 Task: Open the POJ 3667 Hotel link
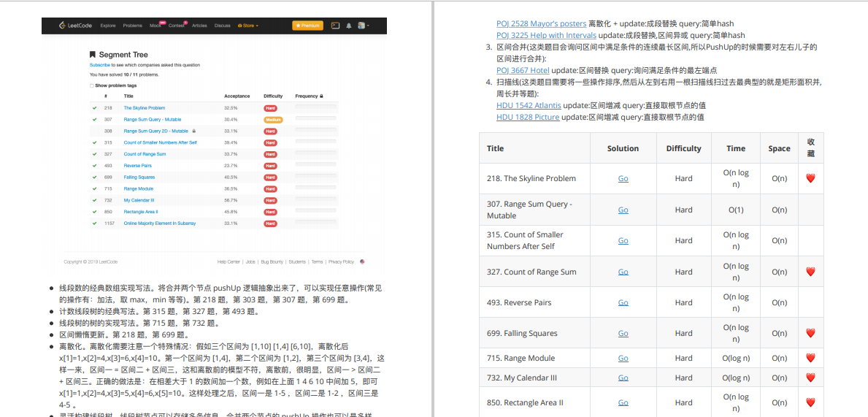(523, 70)
